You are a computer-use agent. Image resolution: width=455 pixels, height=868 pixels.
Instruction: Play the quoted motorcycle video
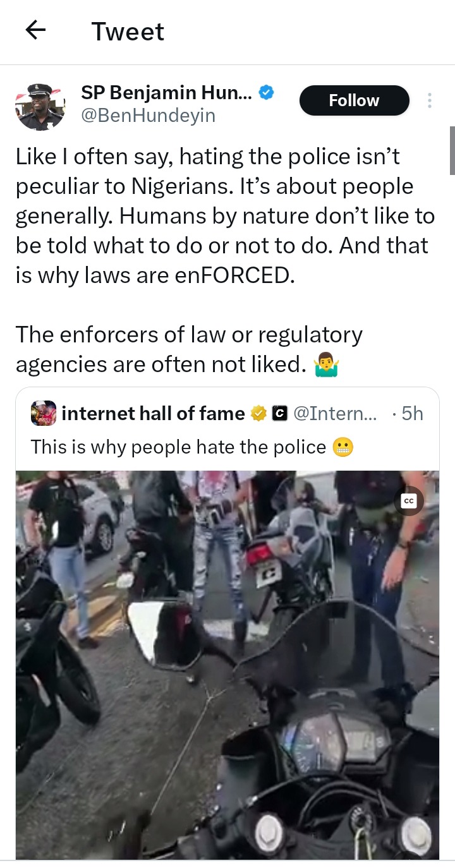coord(227,663)
